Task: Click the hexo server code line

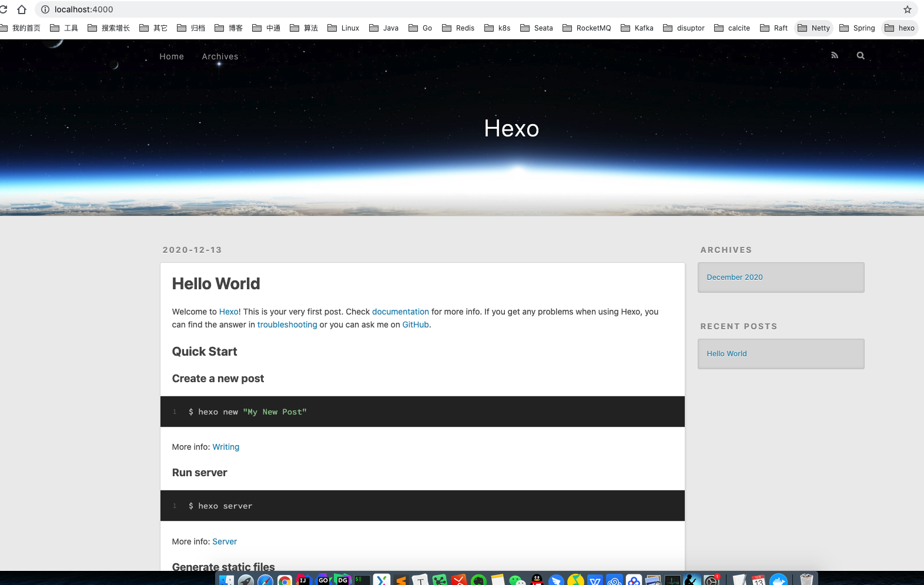Action: coord(220,506)
